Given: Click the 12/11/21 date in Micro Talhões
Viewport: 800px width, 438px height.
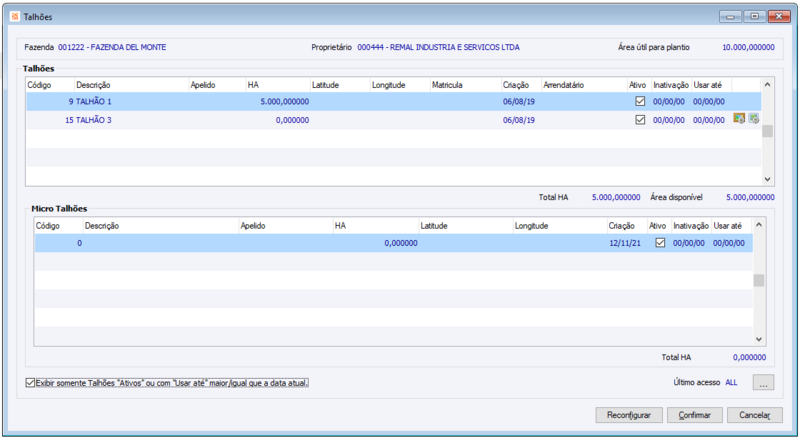Looking at the screenshot, I should point(624,243).
